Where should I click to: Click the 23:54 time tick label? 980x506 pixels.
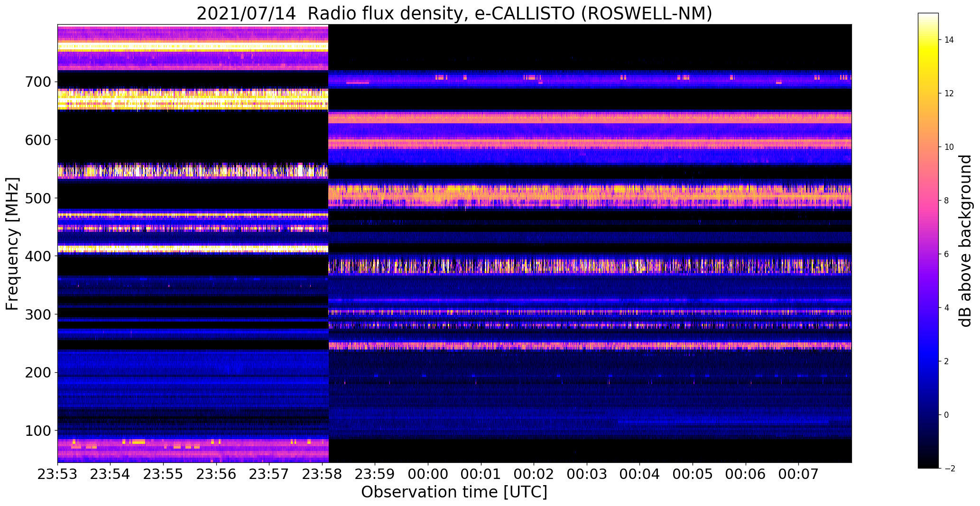pos(111,474)
